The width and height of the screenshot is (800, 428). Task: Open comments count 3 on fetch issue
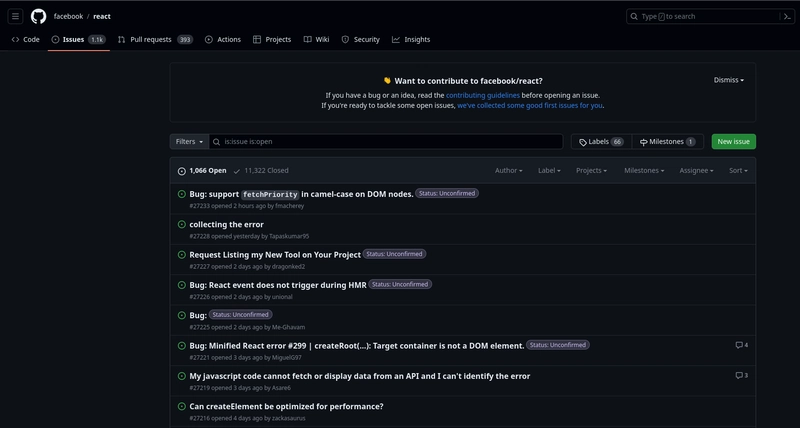click(741, 375)
